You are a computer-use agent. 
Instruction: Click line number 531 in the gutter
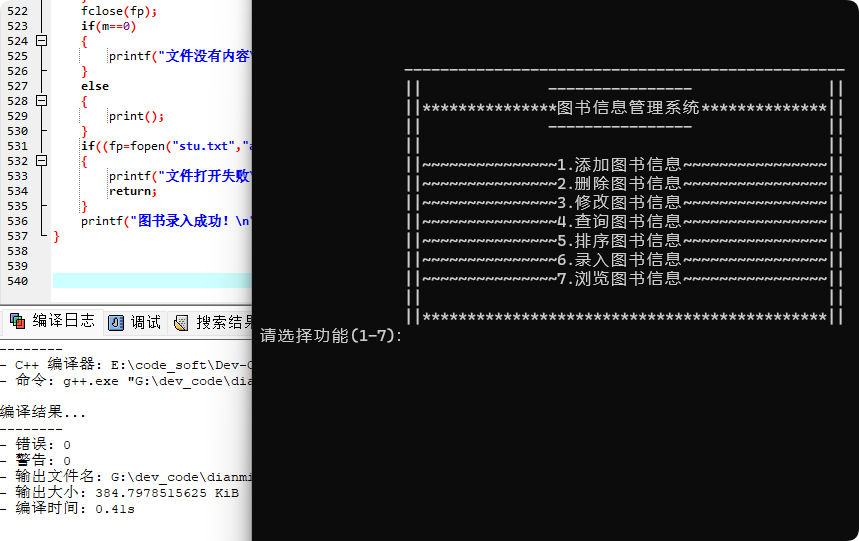point(18,146)
